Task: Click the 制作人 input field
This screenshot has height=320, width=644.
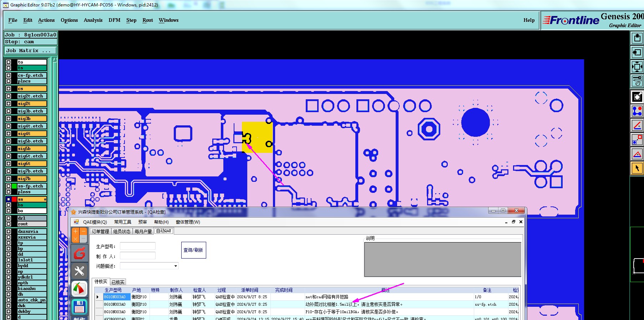Action: 138,256
